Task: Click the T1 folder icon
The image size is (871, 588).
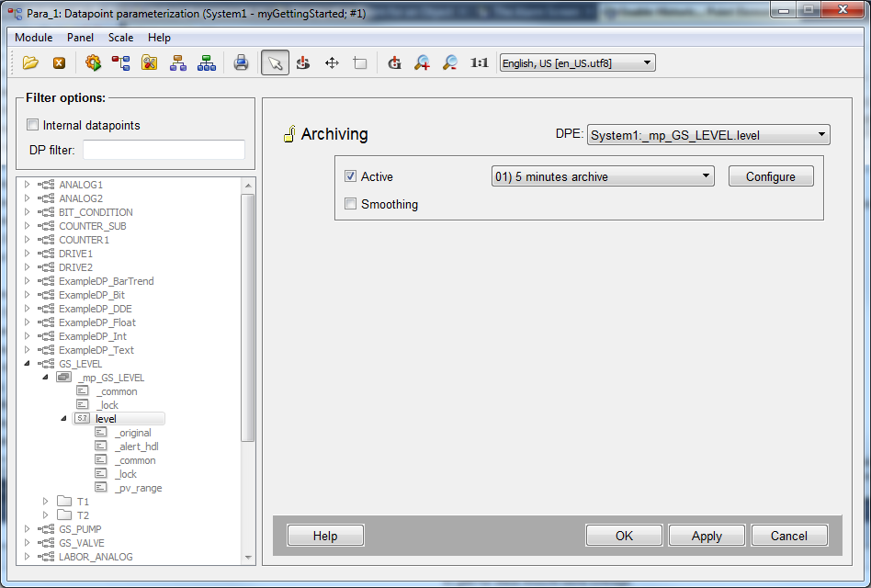Action: 64,501
